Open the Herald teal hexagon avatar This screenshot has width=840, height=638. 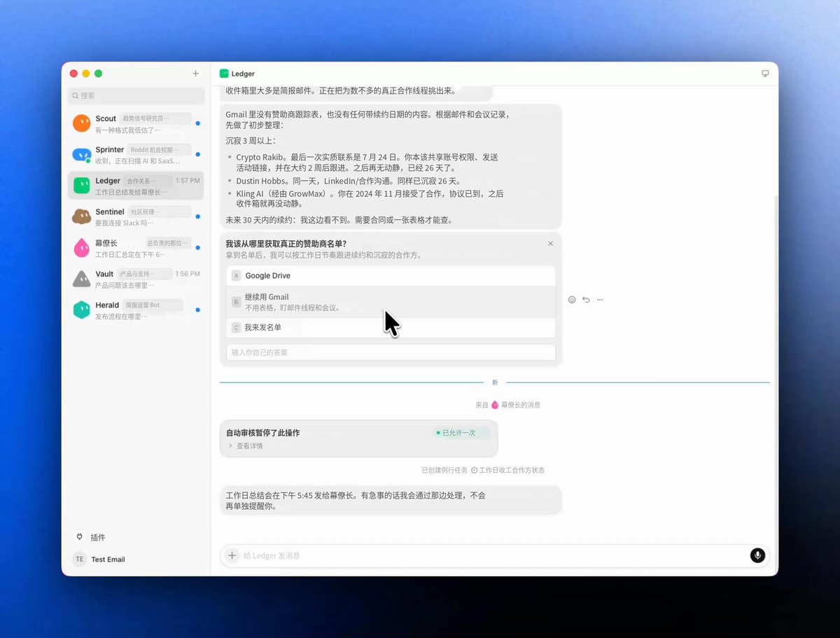pos(82,310)
